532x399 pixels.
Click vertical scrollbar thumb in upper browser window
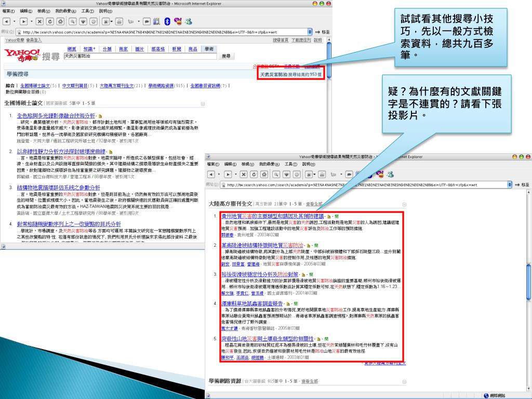click(x=328, y=60)
